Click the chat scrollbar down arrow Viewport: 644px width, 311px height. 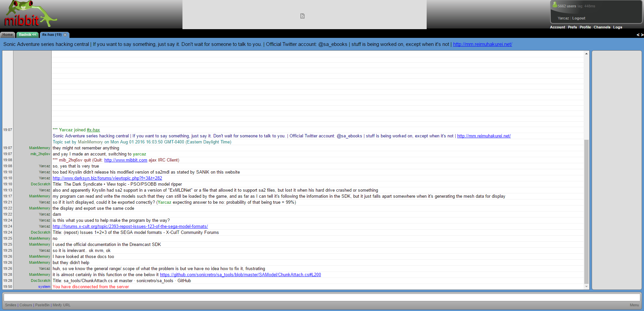click(586, 287)
